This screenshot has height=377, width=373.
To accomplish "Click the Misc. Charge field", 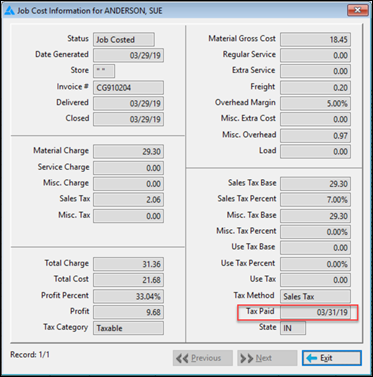I will [x=128, y=184].
